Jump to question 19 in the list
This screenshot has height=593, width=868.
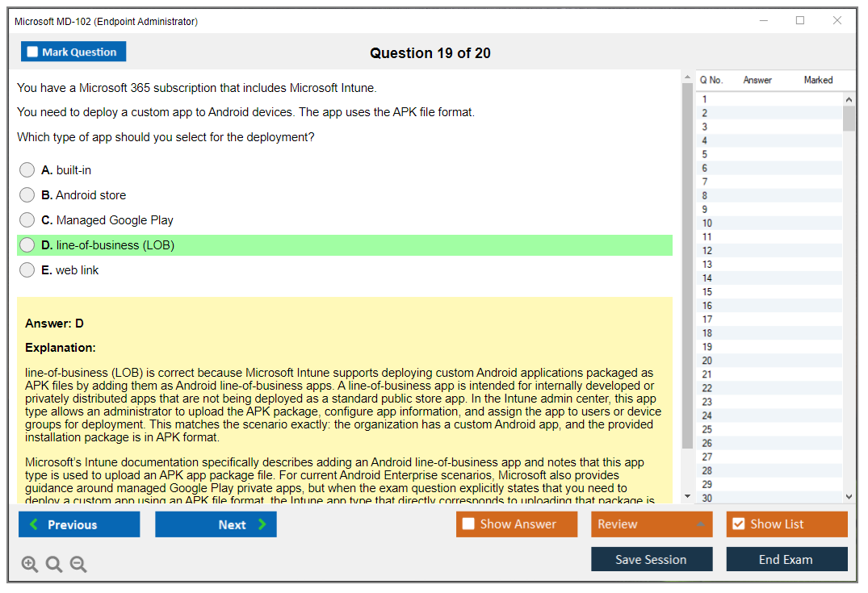(x=769, y=347)
